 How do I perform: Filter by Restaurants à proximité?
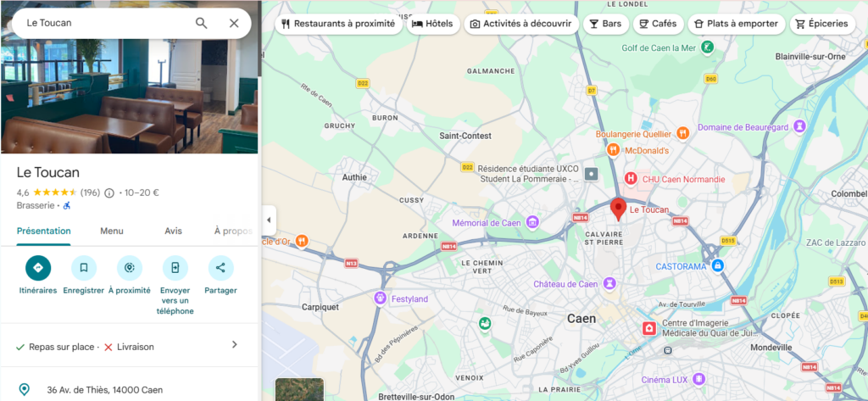(338, 24)
